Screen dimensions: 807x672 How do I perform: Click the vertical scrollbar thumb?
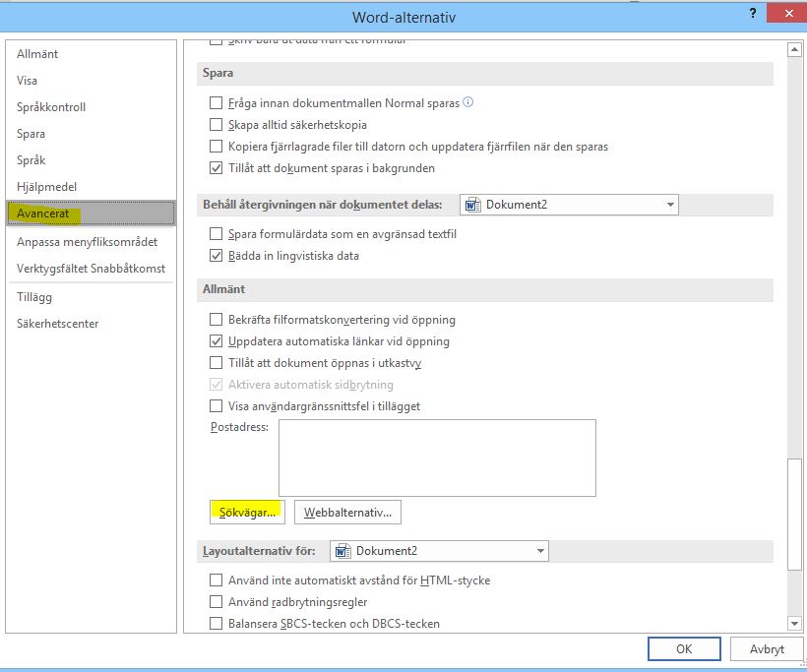tap(794, 514)
